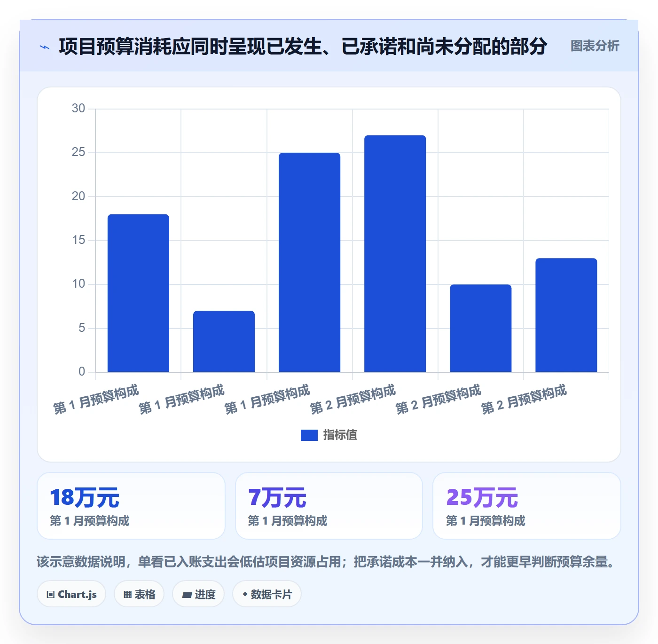Open the 7万元 data card
Viewport: 658px width, 644px height.
[329, 506]
